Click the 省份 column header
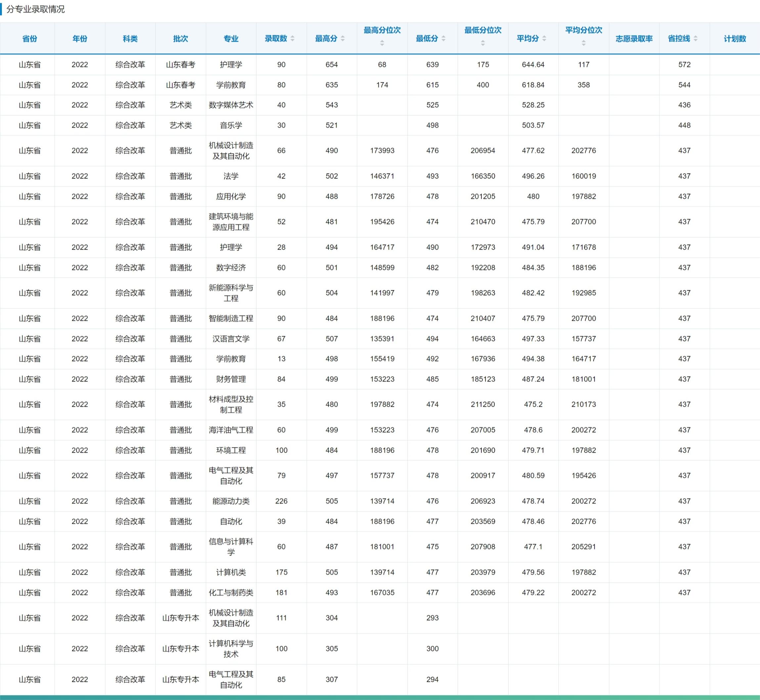This screenshot has height=700, width=760. pos(29,39)
